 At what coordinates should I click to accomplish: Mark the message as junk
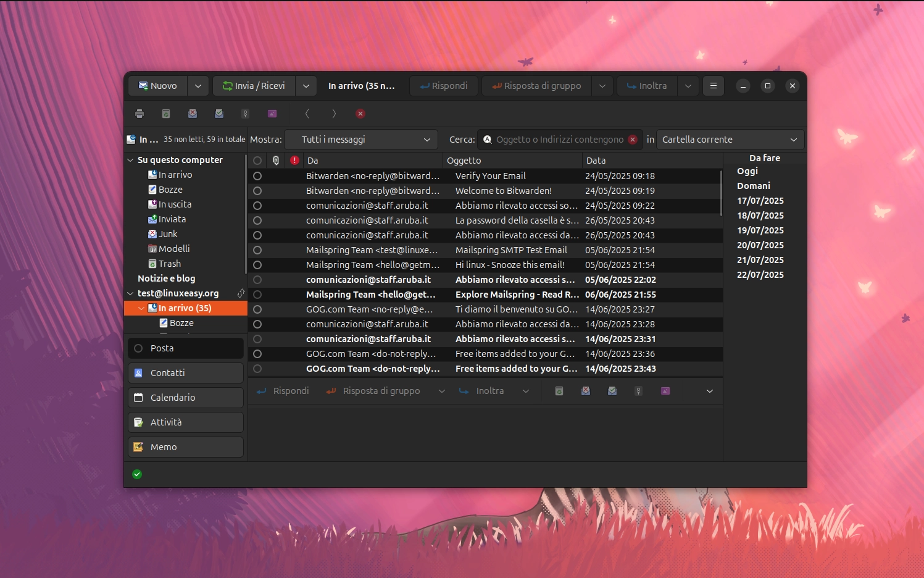pyautogui.click(x=192, y=114)
